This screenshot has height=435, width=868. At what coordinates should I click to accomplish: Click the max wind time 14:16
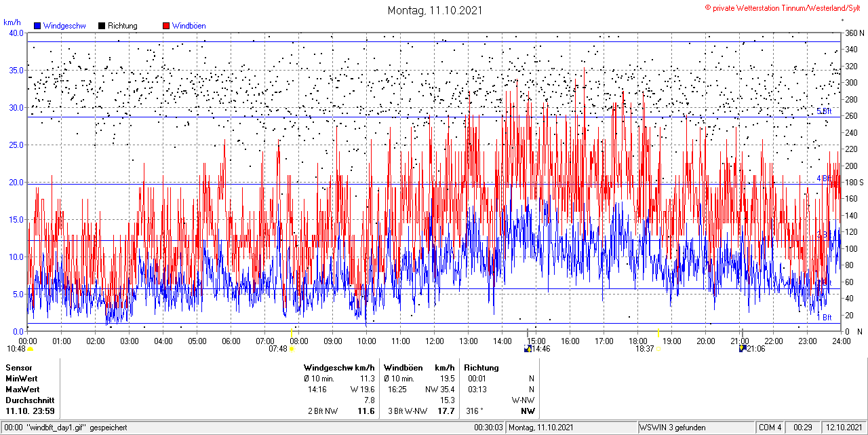[317, 390]
